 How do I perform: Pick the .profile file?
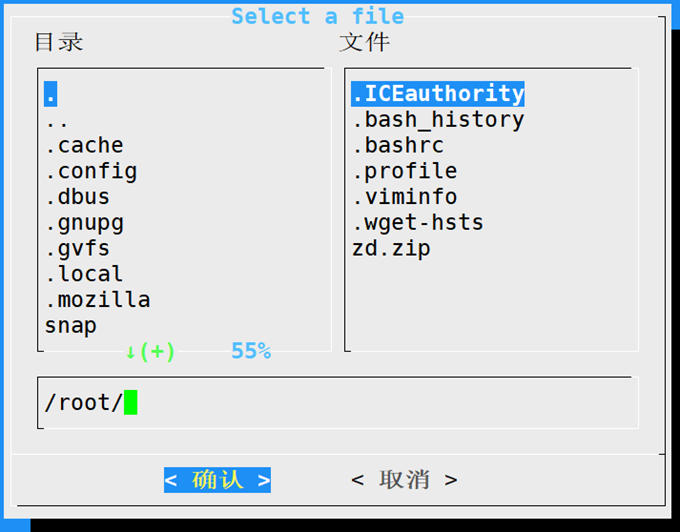tap(404, 171)
